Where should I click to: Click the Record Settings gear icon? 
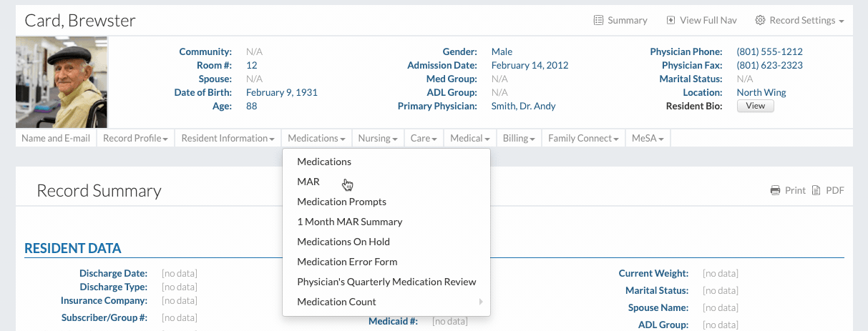(761, 21)
